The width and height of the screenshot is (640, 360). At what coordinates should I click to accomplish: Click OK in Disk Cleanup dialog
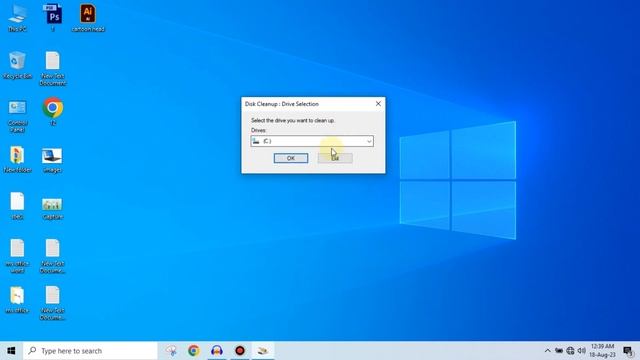291,158
